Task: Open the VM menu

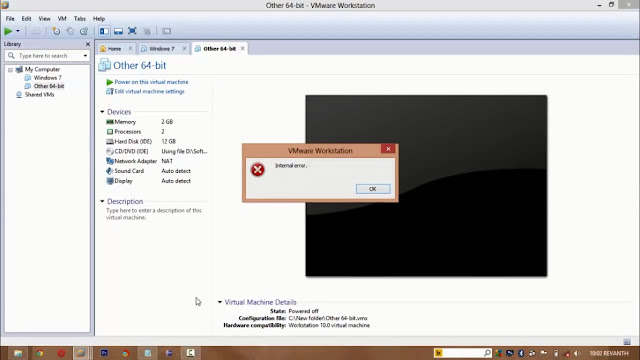Action: coord(62,18)
